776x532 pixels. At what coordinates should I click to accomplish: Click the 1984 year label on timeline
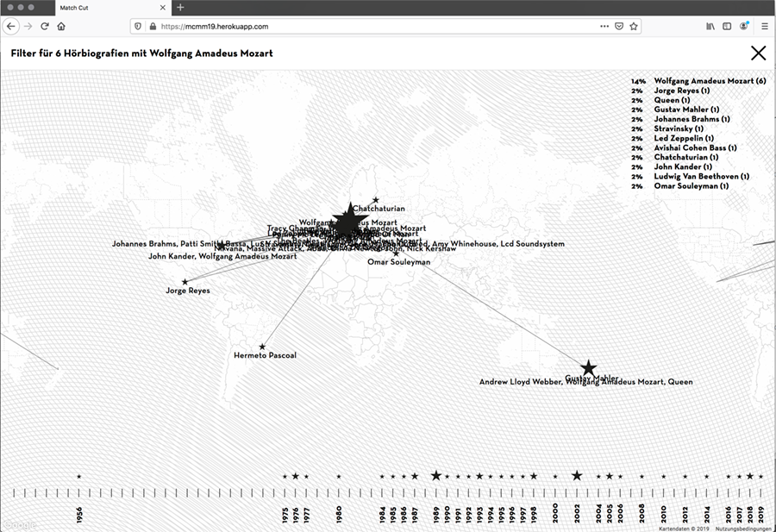382,515
